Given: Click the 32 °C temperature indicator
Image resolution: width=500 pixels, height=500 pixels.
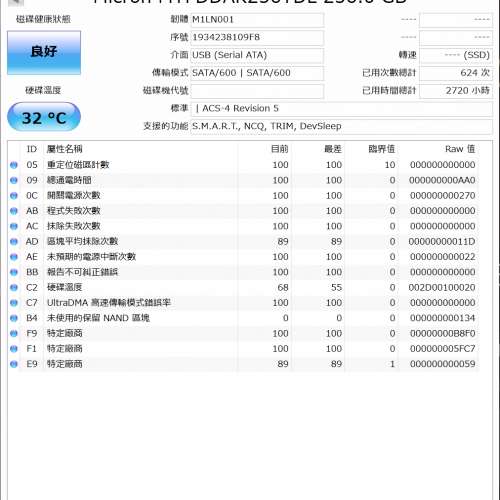Looking at the screenshot, I should (x=44, y=117).
